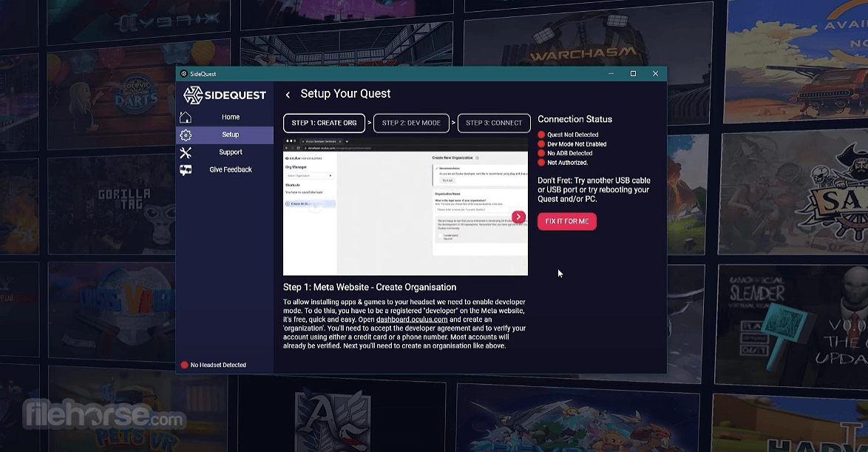Click the SideQuest title bar app icon

[184, 74]
